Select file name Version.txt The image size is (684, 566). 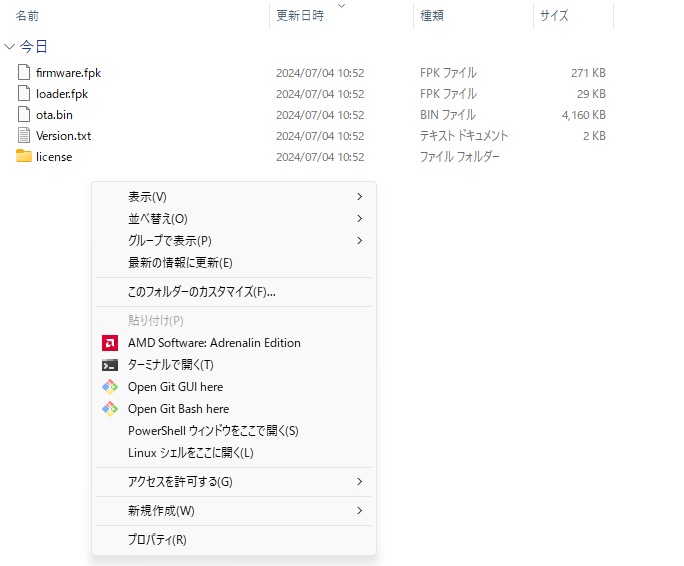click(x=63, y=136)
